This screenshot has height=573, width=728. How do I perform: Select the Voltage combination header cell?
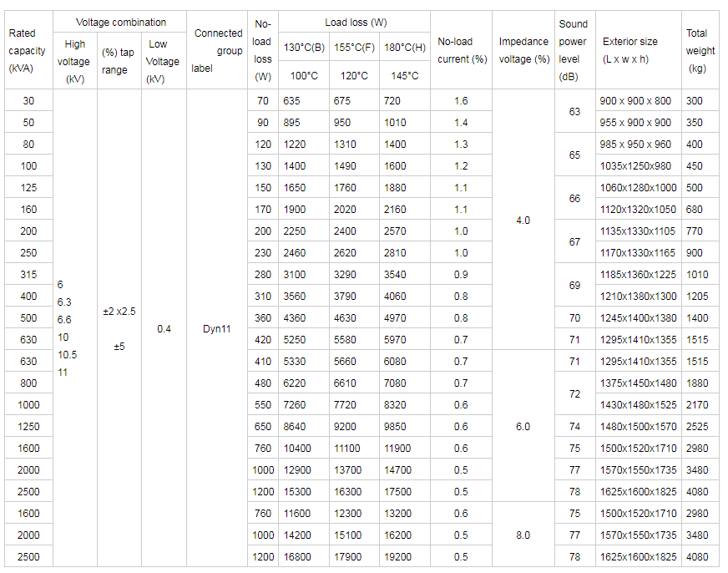120,23
